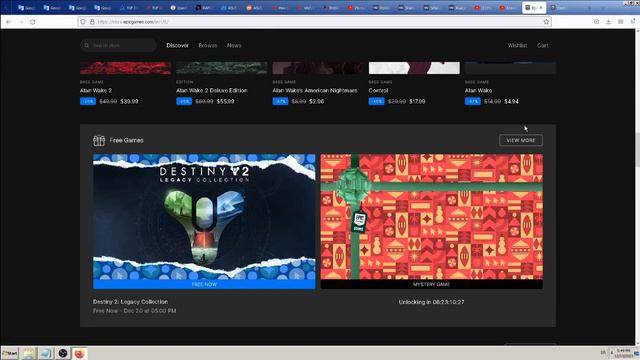Click the FREE NOW banner under Destiny 2
640x360 pixels.
coord(204,284)
